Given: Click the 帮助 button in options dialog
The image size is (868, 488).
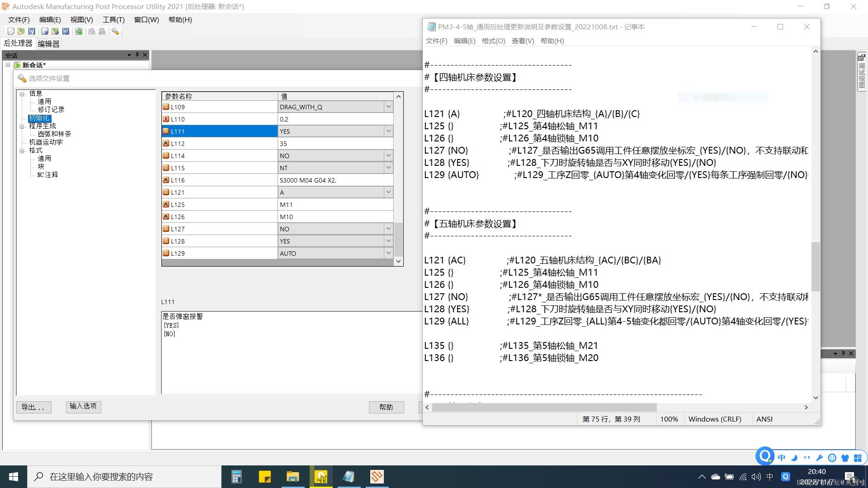Looking at the screenshot, I should 386,407.
